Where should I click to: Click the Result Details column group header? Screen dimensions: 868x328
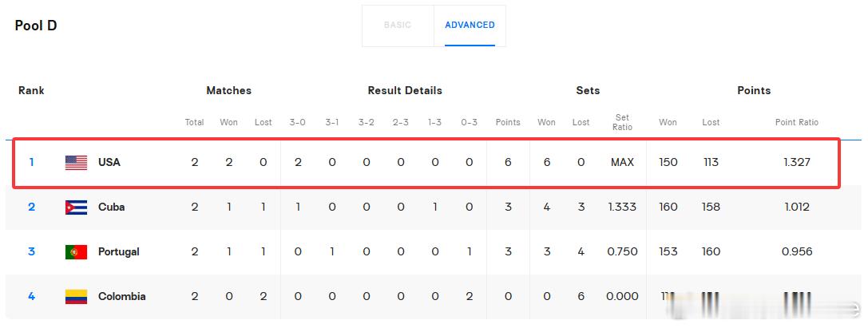(x=405, y=91)
